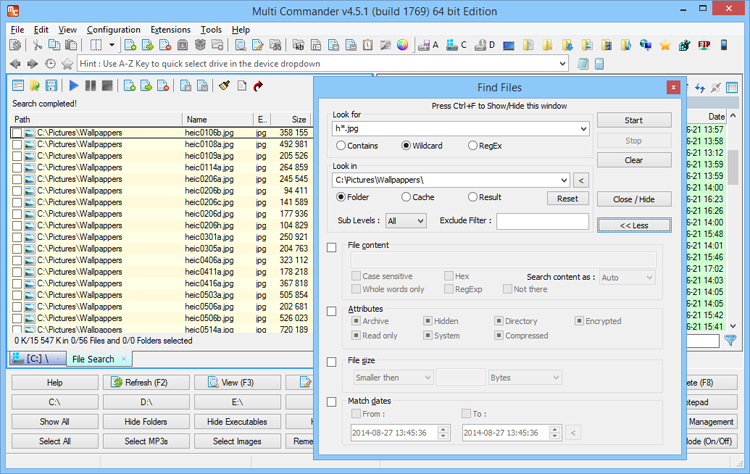Image resolution: width=750 pixels, height=474 pixels.
Task: Click the FTP icon in toolbar
Action: coord(704,45)
